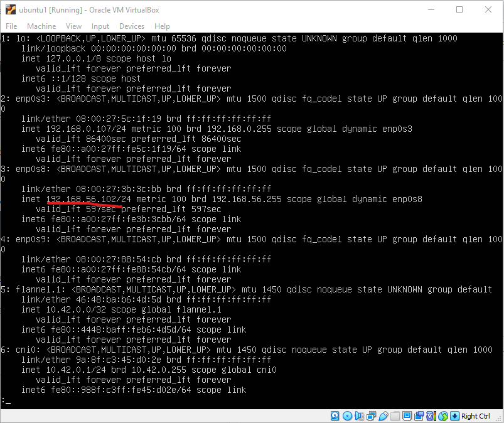The height and width of the screenshot is (423, 504).
Task: Click the network adapters indicator icon
Action: click(x=372, y=416)
